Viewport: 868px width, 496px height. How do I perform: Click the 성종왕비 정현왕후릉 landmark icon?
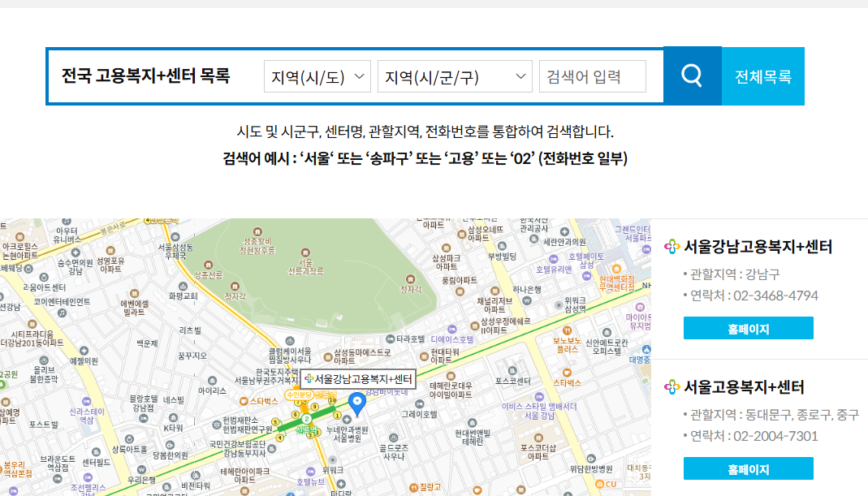tap(257, 232)
